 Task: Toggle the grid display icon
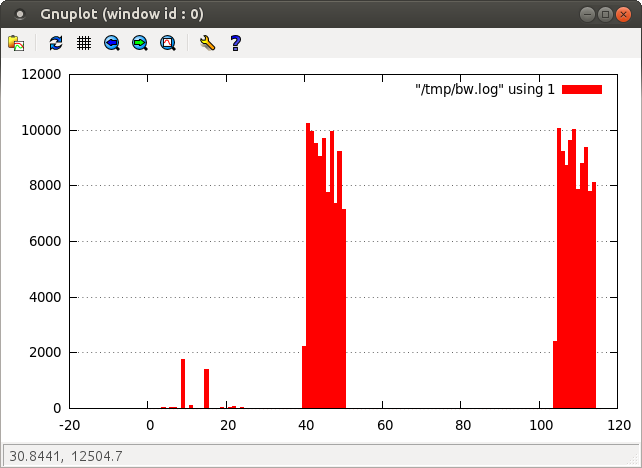(84, 43)
